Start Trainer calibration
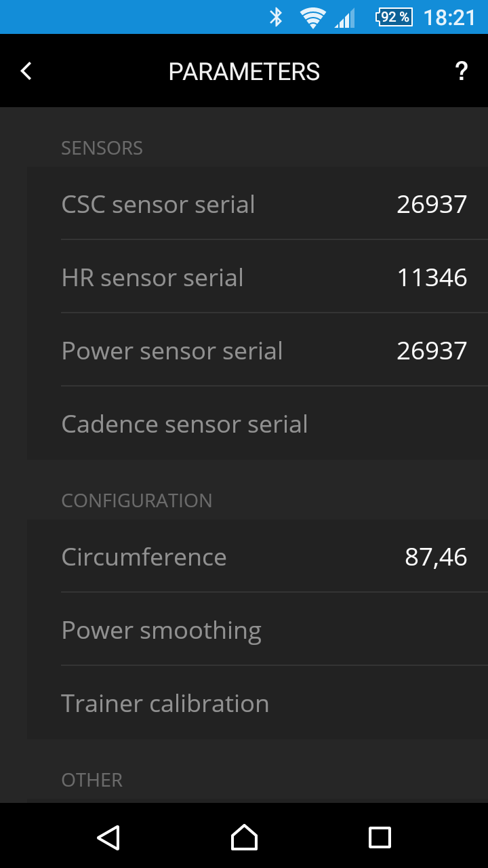This screenshot has height=868, width=488. tap(165, 703)
